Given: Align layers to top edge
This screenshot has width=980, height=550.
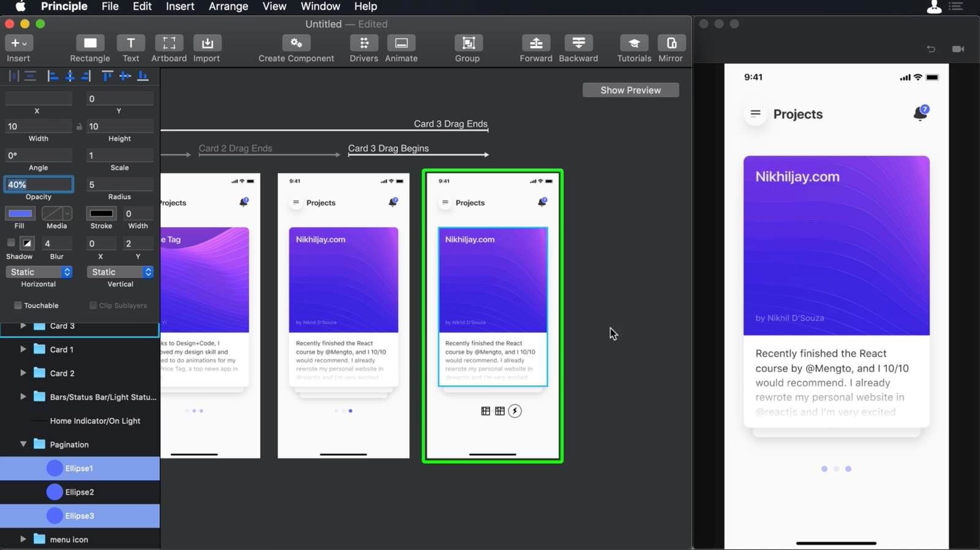Looking at the screenshot, I should (x=107, y=76).
